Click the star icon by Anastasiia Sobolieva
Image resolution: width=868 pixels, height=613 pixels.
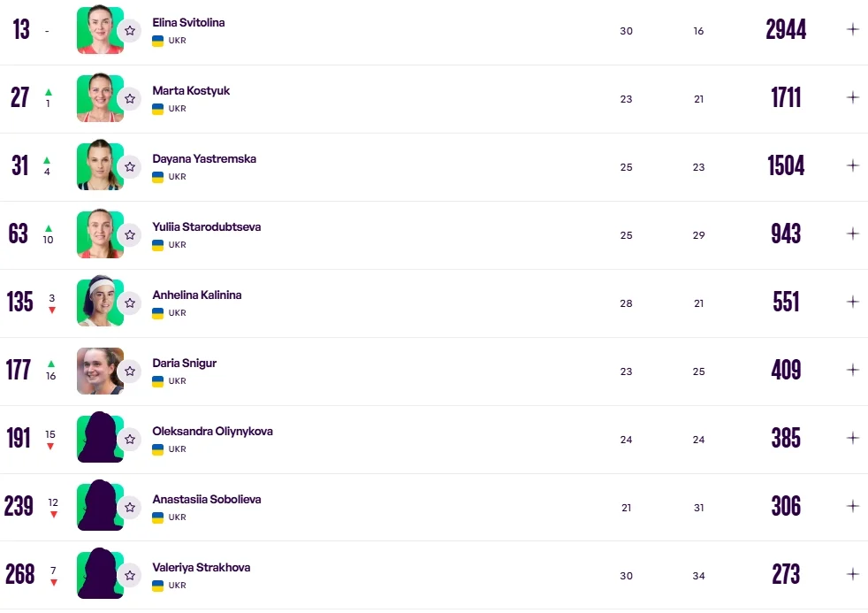tap(130, 508)
